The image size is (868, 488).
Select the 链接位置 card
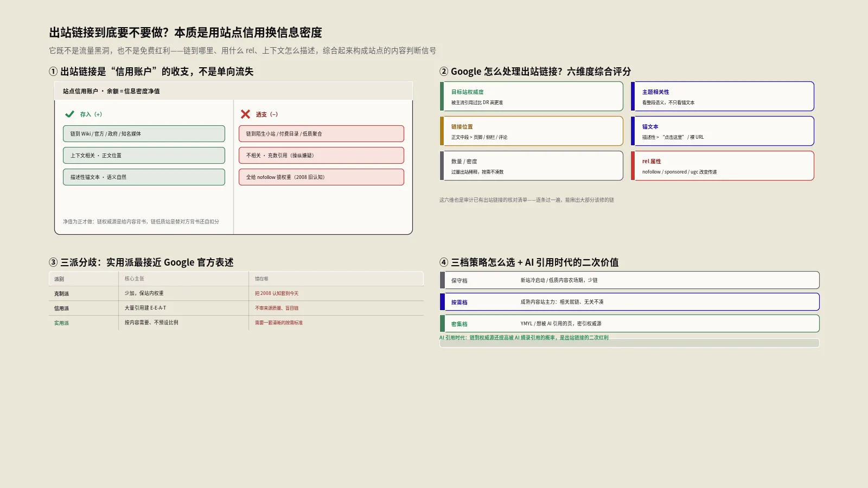(531, 131)
